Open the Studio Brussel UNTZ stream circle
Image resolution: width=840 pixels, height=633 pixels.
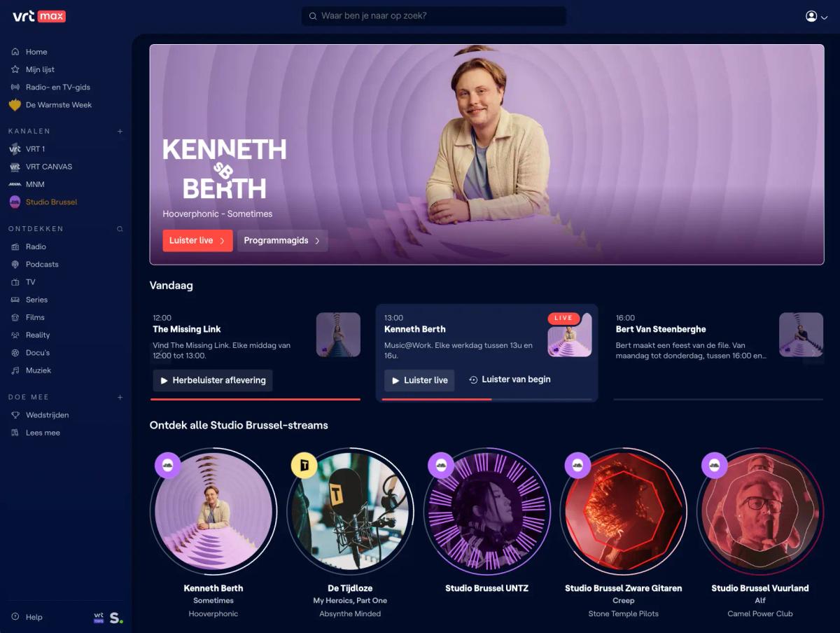486,511
